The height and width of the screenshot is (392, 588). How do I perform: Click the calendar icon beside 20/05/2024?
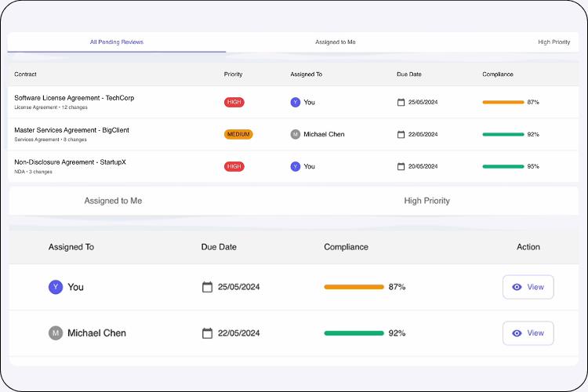(x=401, y=166)
